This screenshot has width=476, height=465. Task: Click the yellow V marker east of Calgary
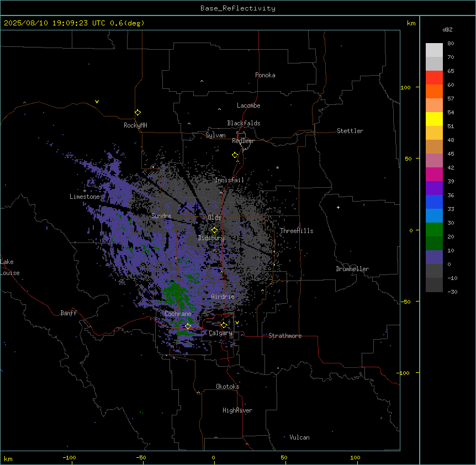coord(237,323)
